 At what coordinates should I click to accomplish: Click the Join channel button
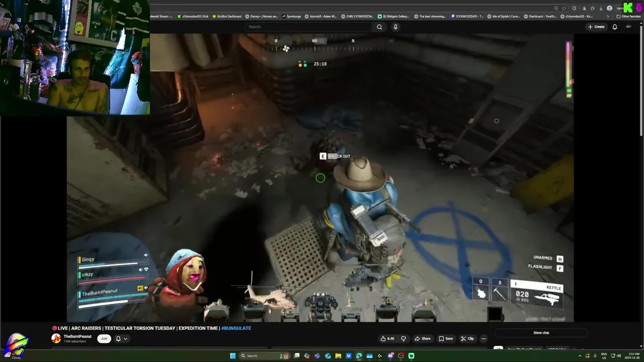pyautogui.click(x=104, y=338)
